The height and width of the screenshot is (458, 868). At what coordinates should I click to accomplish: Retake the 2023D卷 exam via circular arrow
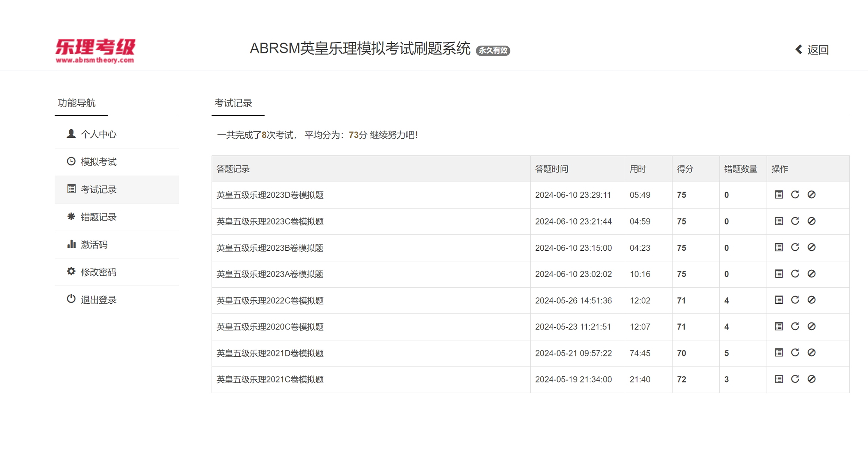pos(795,195)
